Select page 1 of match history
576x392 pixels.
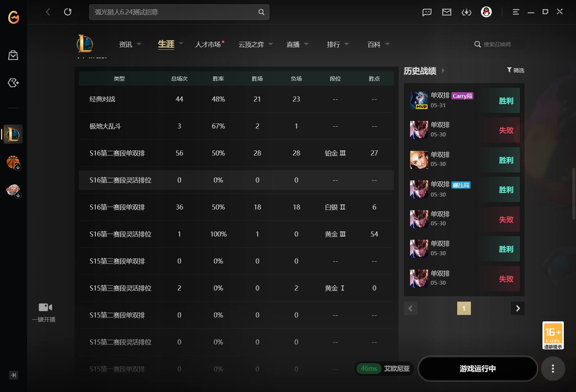tap(464, 308)
